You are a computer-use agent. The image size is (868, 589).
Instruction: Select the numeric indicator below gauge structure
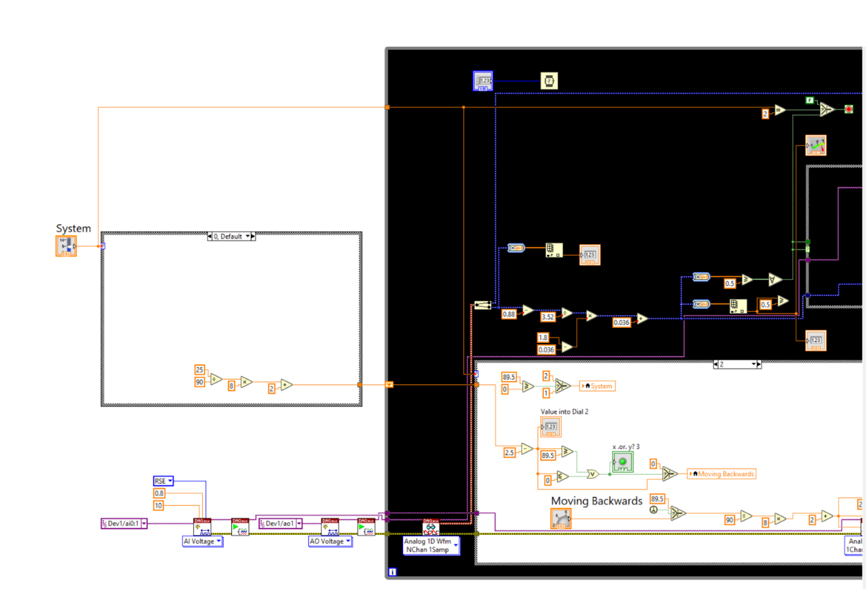[x=816, y=340]
